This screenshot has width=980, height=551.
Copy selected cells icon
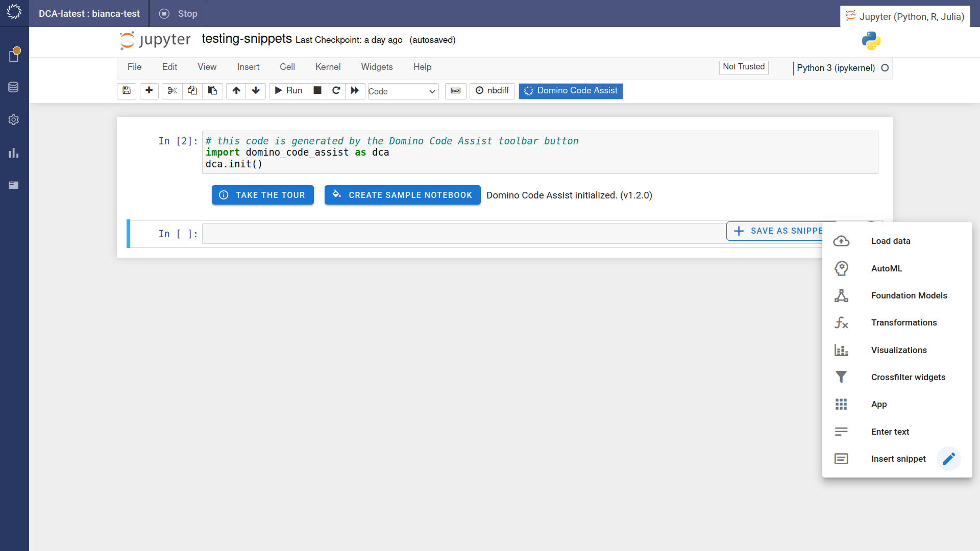(x=192, y=91)
